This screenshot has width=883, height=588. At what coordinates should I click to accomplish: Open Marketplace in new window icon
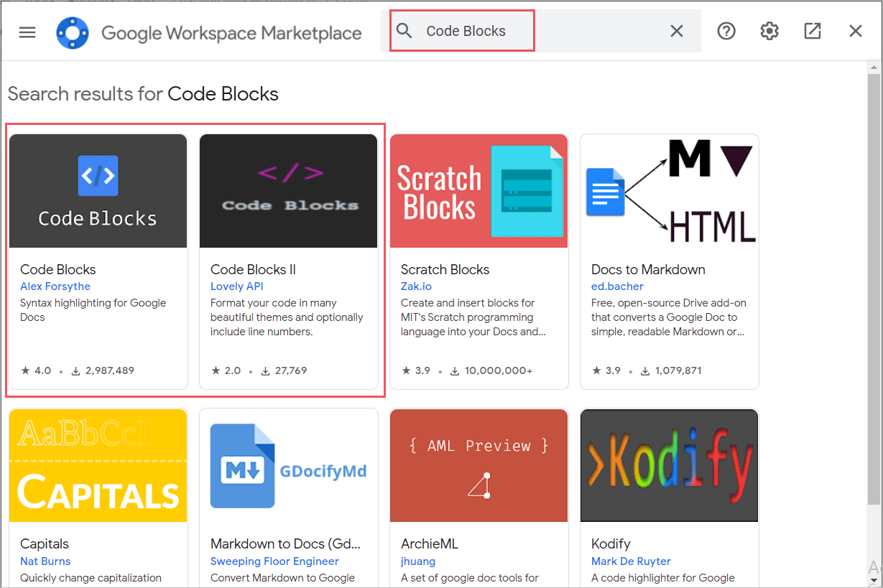813,31
